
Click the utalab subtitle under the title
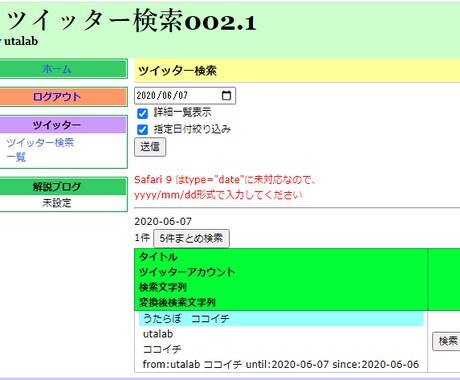click(x=21, y=41)
